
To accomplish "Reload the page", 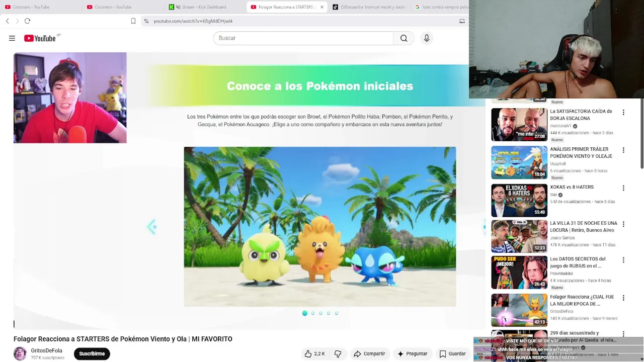I will (28, 21).
